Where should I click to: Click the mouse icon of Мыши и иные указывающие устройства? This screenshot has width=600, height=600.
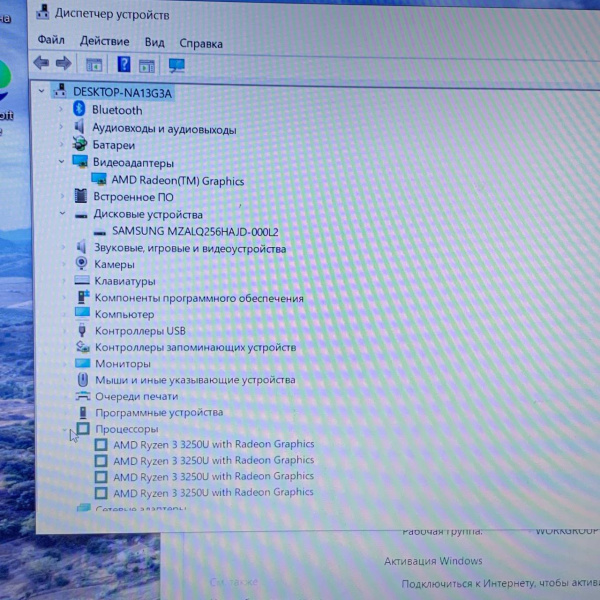coord(83,380)
